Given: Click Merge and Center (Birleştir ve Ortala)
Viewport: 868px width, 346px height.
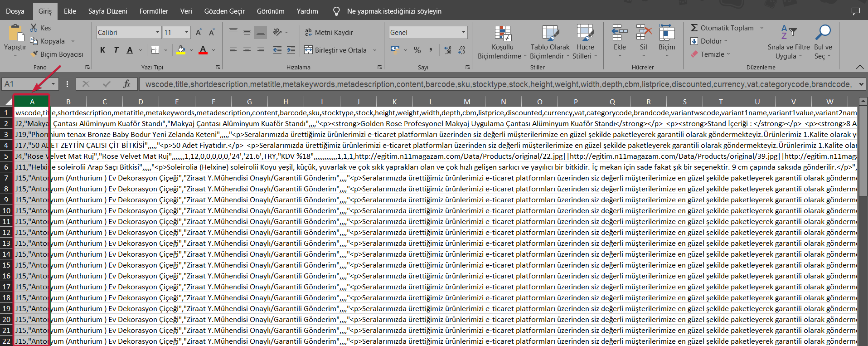Looking at the screenshot, I should point(335,50).
